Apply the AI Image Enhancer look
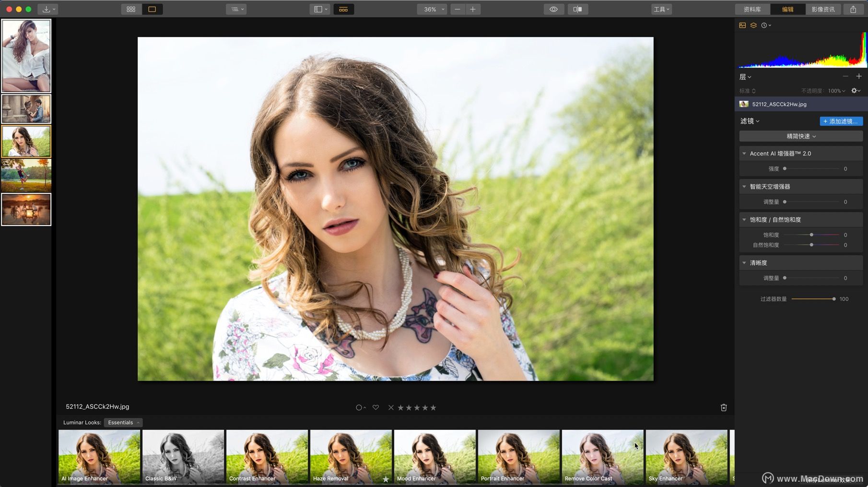Viewport: 868px width, 487px height. (99, 456)
